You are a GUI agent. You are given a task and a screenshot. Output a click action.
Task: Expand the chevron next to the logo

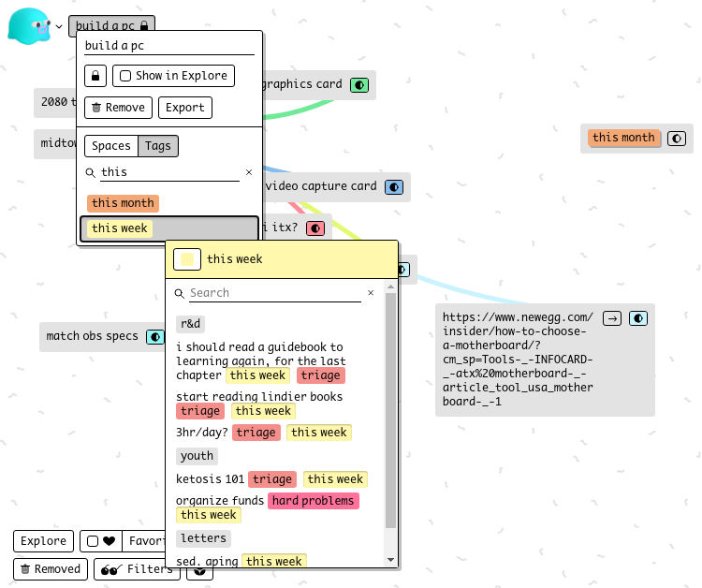[59, 26]
